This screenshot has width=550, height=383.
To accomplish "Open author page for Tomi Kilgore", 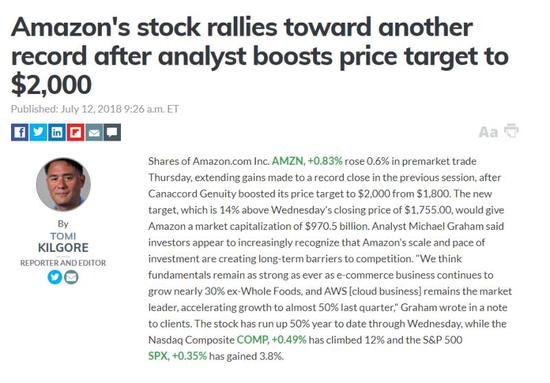I will [63, 242].
